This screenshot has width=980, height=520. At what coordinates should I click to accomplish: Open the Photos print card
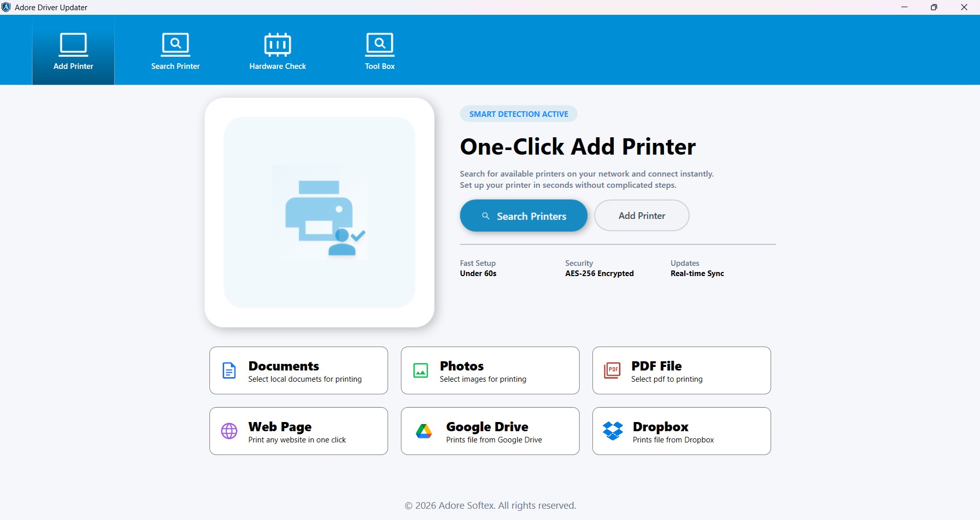click(490, 370)
